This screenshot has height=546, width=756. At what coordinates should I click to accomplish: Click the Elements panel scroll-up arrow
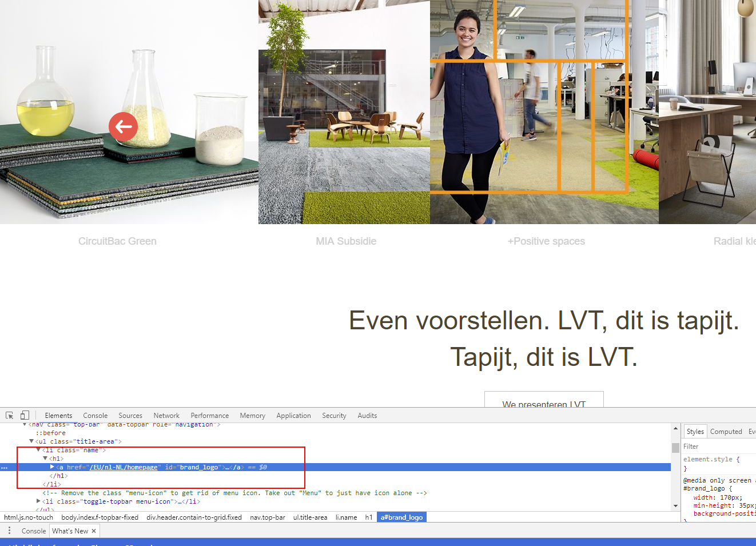click(x=675, y=428)
